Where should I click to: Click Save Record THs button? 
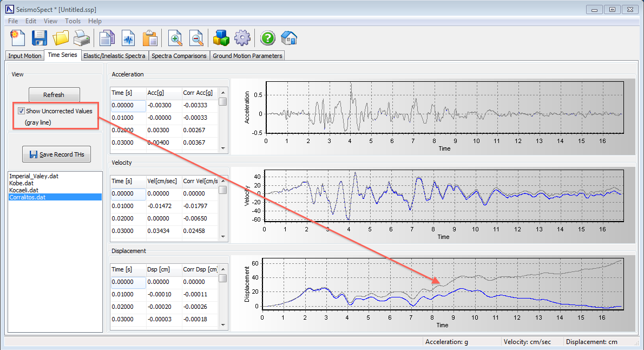pyautogui.click(x=57, y=154)
